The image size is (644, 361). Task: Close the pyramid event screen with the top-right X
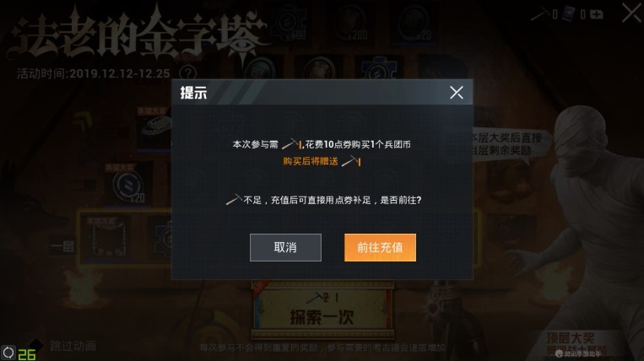(x=631, y=13)
